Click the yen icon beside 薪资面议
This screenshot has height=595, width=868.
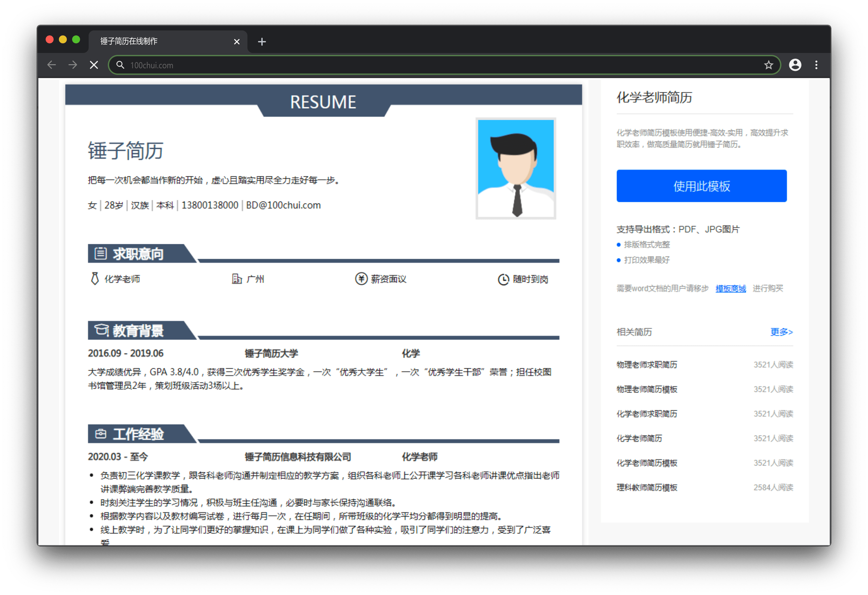(361, 279)
